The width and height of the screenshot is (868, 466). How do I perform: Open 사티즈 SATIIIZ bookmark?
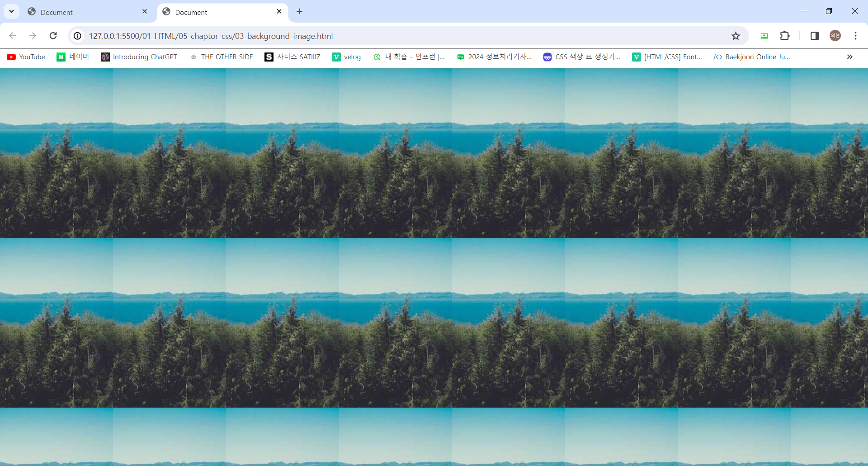tap(293, 57)
